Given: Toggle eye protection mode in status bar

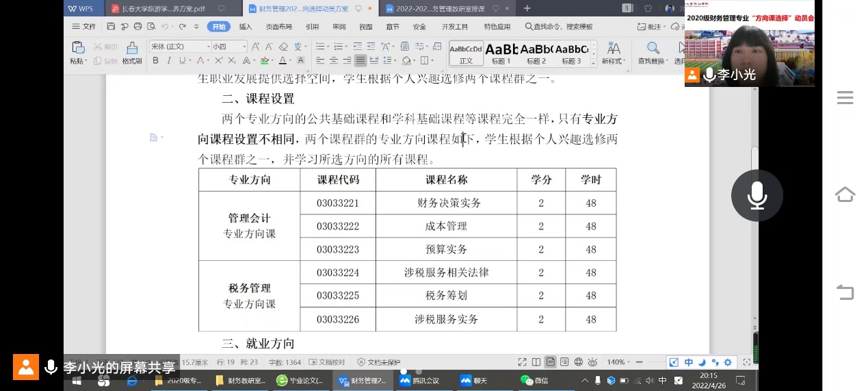Looking at the screenshot, I should 592,362.
